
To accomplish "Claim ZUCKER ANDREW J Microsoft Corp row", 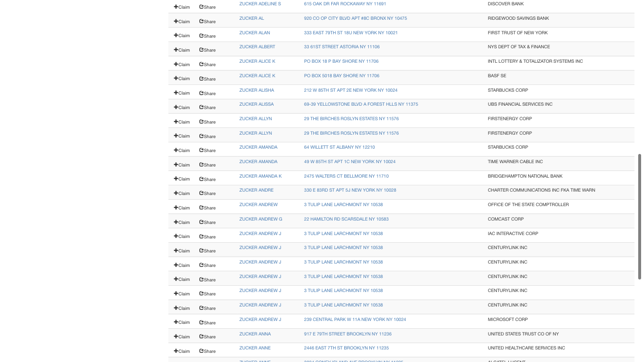I will pyautogui.click(x=182, y=322).
